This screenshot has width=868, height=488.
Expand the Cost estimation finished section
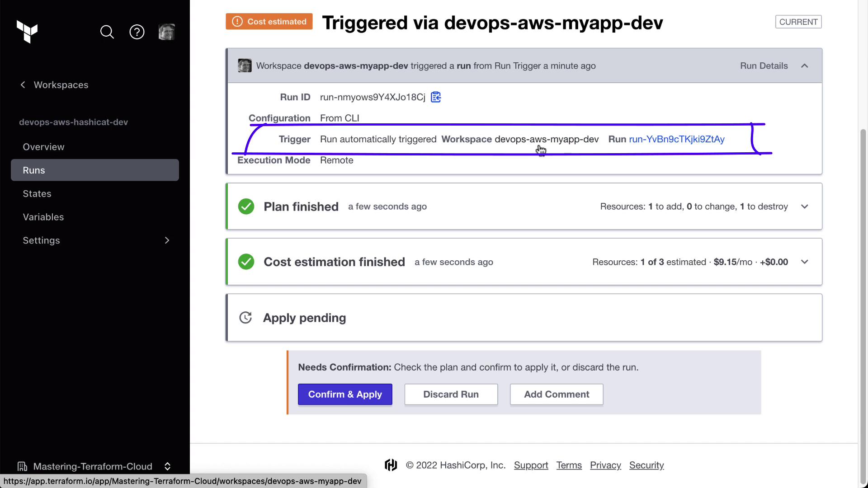(804, 262)
